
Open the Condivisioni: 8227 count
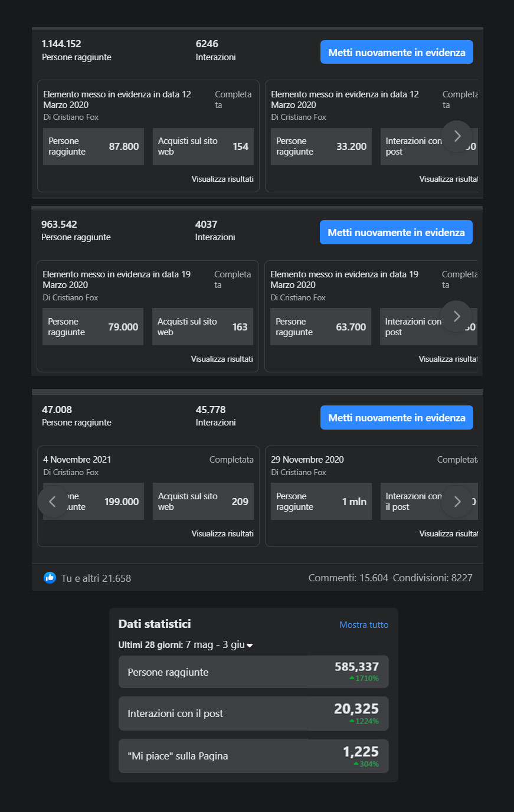coord(433,578)
